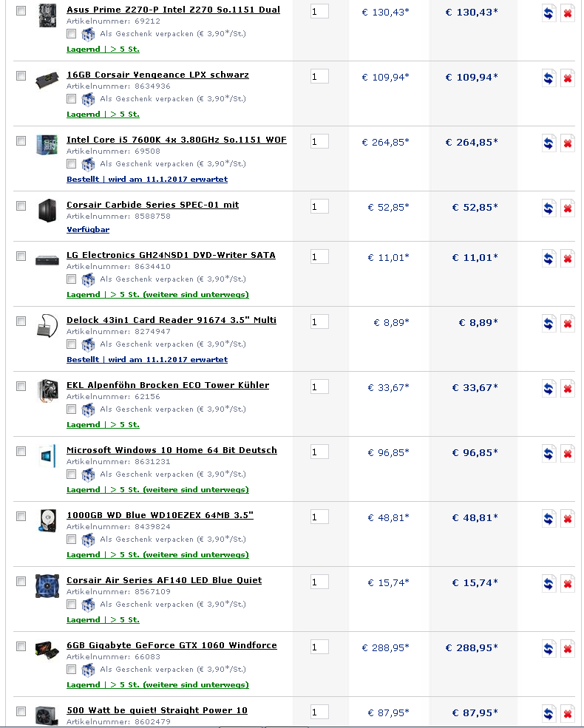Remove 1000GB WD Blue drive with red X
This screenshot has width=584, height=728.
(567, 518)
